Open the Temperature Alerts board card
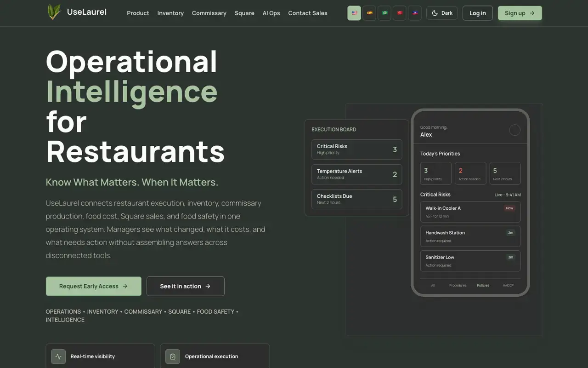 (x=357, y=174)
